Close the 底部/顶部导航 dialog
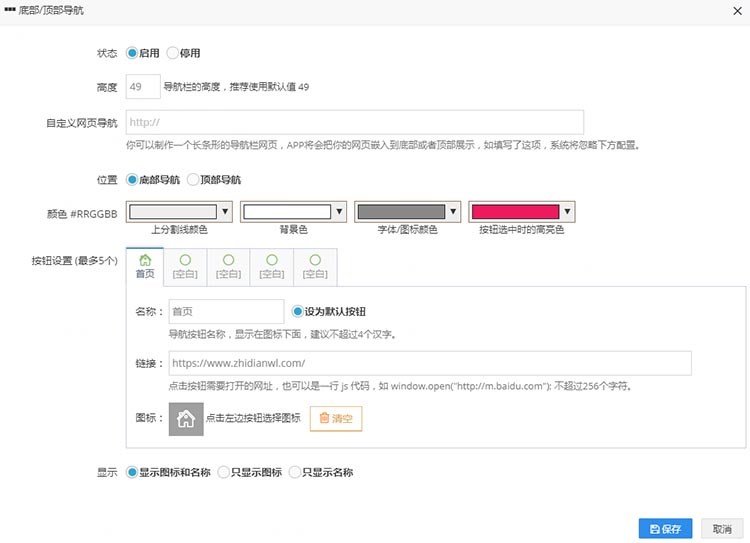This screenshot has height=543, width=750. (x=738, y=11)
